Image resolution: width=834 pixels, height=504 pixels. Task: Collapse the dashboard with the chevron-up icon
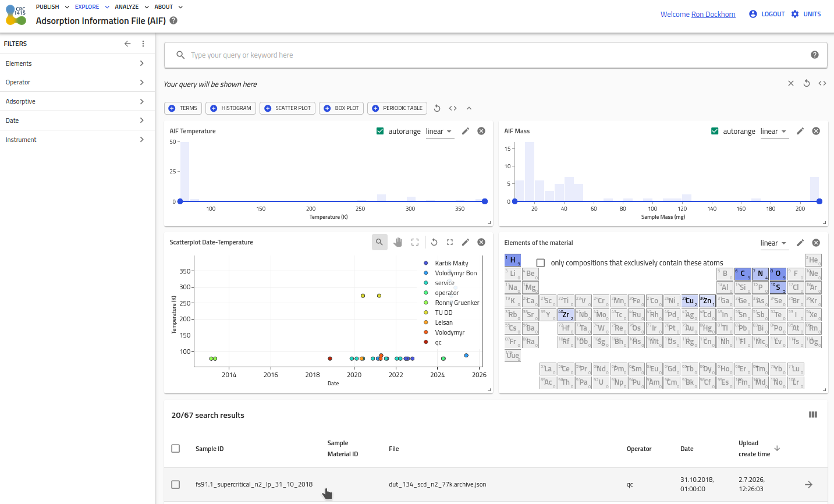[469, 108]
